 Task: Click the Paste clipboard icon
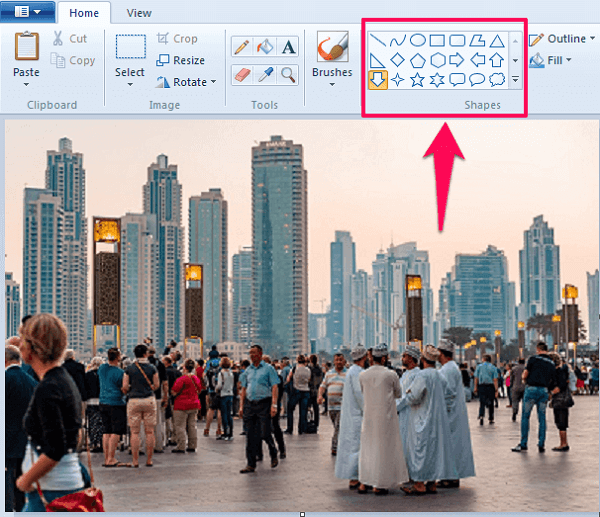26,46
